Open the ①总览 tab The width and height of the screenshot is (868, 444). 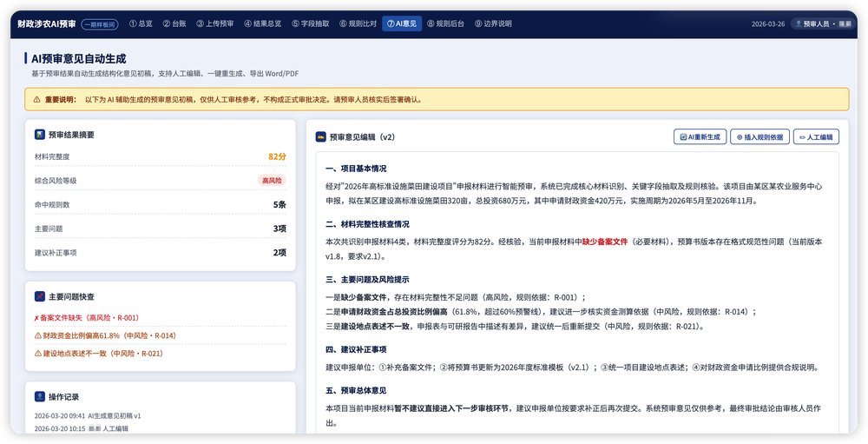pyautogui.click(x=141, y=23)
